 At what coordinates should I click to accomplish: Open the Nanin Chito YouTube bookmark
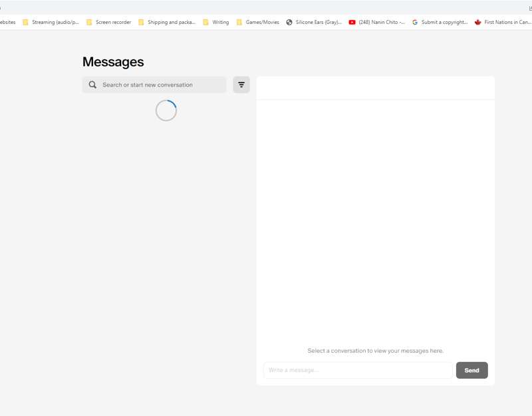[x=376, y=22]
